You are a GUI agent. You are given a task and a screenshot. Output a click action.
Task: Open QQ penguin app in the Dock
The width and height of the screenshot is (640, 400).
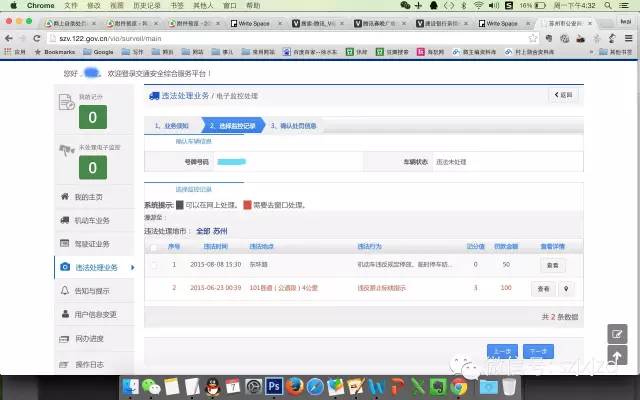tap(212, 386)
